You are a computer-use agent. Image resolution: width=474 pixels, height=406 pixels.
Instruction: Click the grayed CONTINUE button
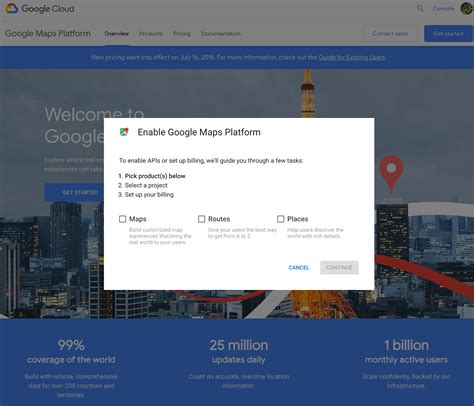[x=339, y=268]
